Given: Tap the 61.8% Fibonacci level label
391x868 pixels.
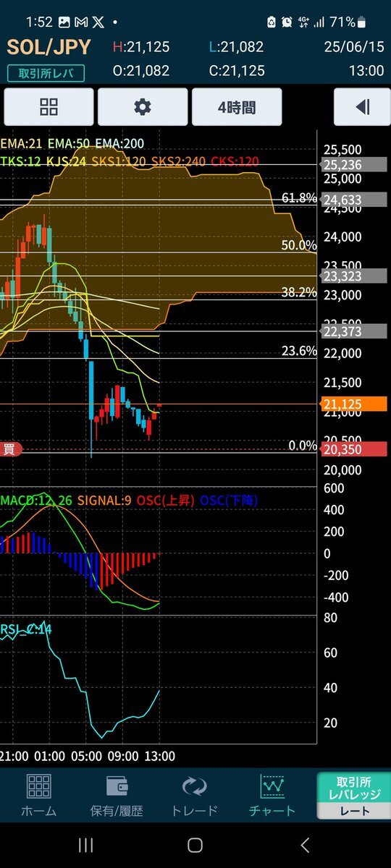Looking at the screenshot, I should click(x=298, y=198).
